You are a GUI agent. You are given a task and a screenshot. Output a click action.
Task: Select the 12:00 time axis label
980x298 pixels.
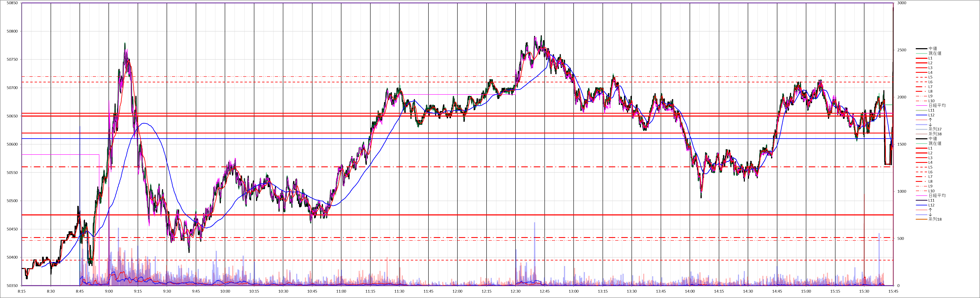[457, 292]
